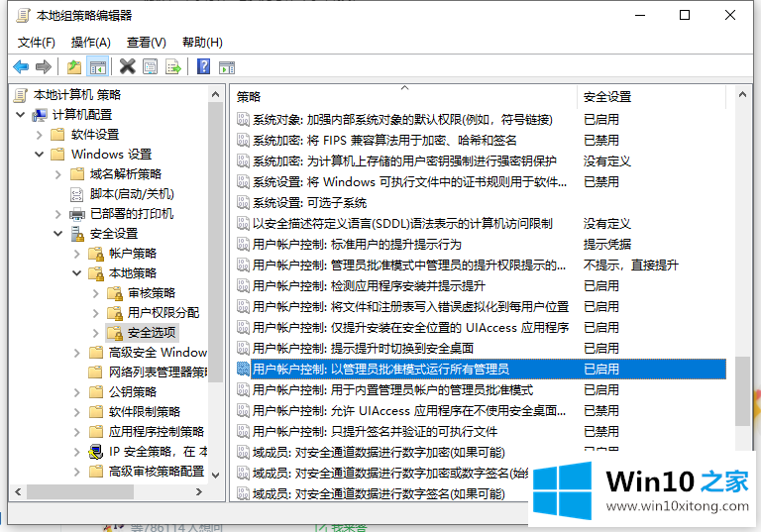761x532 pixels.
Task: Click policy icon for 用户帐户控制: 标准用户的提升提示行为
Action: pos(243,244)
